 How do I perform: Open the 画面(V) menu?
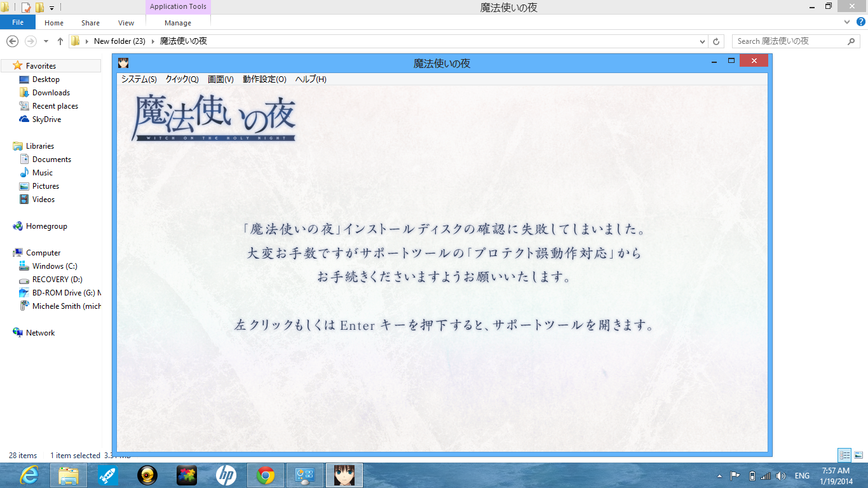click(220, 79)
